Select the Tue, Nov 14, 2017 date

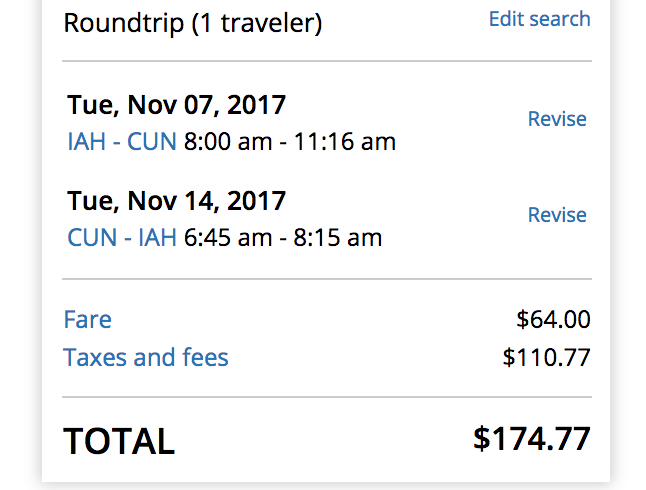176,201
